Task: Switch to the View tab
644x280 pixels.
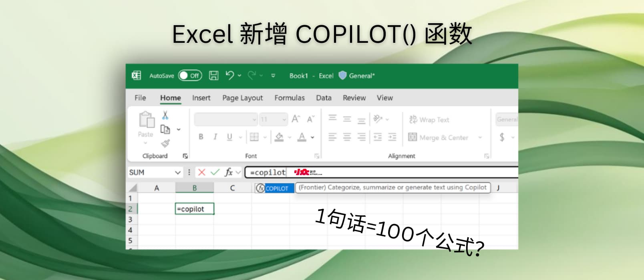Action: [x=385, y=98]
